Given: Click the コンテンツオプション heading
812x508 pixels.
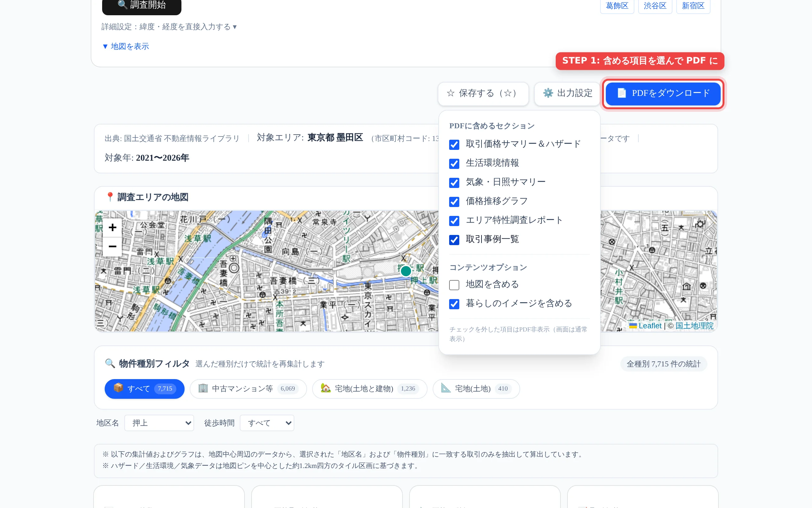Looking at the screenshot, I should (x=488, y=267).
